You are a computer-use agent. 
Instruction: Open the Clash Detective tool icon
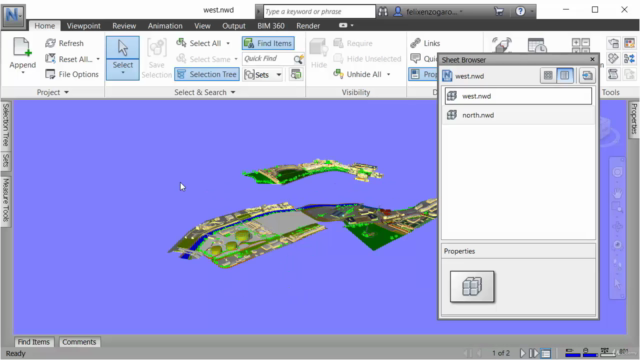coord(502,44)
